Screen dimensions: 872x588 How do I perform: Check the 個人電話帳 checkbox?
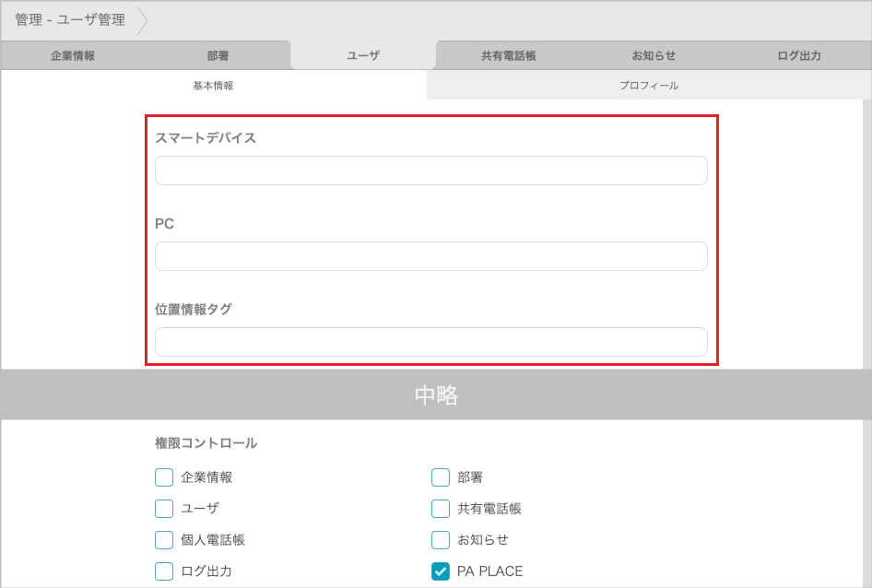(164, 540)
